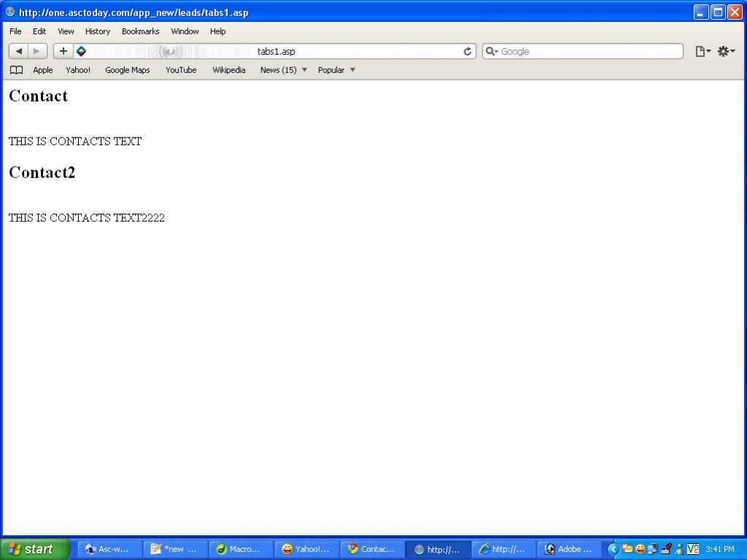
Task: Open the Help menu
Action: point(218,31)
